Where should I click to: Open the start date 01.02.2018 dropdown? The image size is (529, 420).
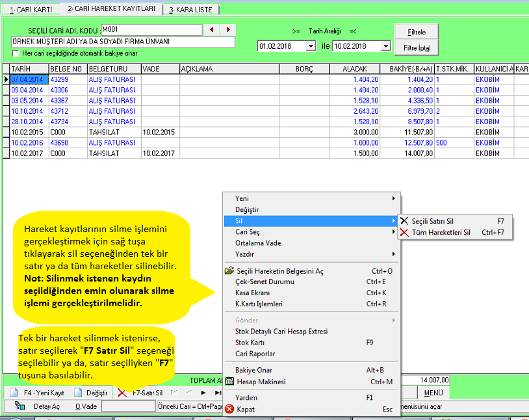click(x=311, y=46)
